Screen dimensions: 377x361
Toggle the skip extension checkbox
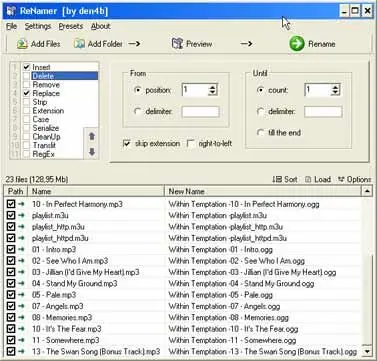[x=127, y=144]
